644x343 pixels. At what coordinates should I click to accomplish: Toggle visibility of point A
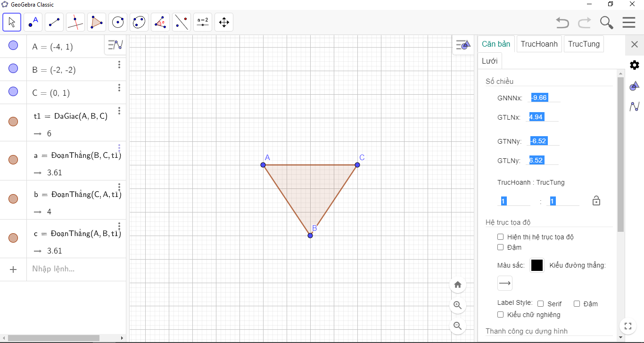pos(13,46)
